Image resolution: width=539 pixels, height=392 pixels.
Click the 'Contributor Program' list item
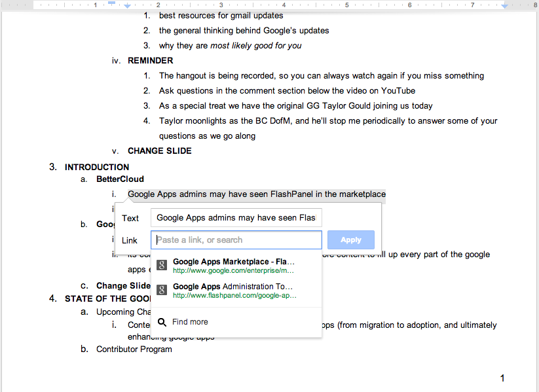coord(134,349)
